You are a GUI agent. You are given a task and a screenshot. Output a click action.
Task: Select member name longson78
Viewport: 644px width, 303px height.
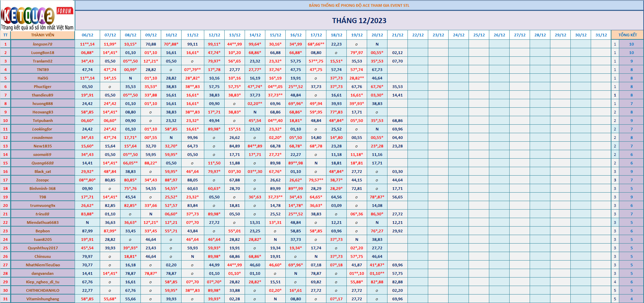coord(43,44)
